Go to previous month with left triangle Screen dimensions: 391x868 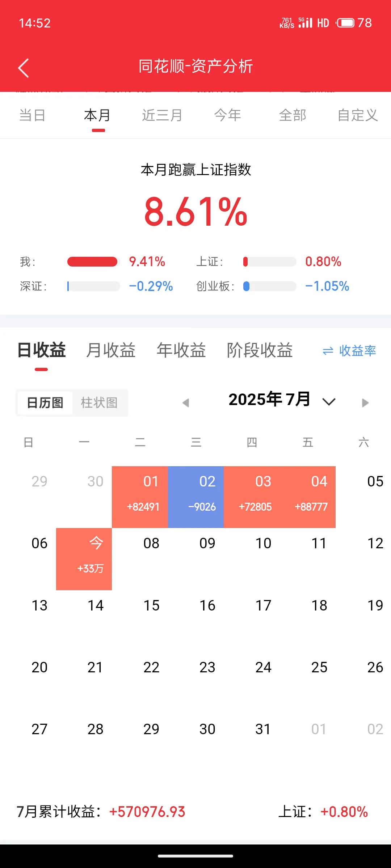(x=186, y=403)
